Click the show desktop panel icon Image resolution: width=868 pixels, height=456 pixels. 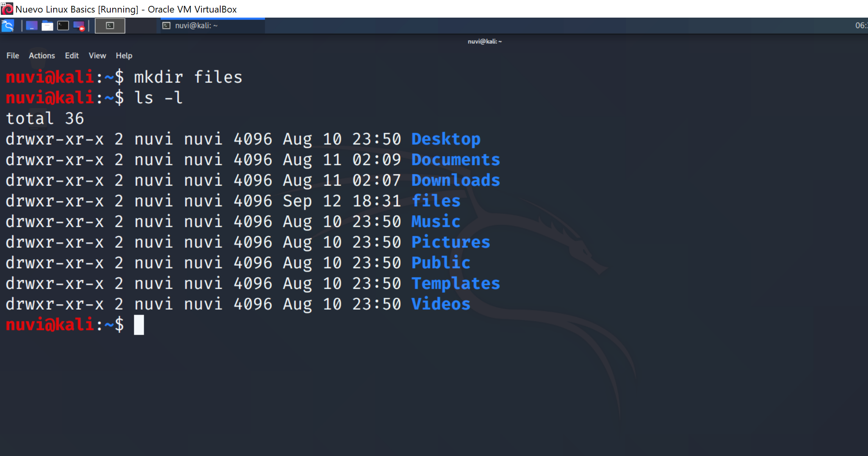click(x=32, y=26)
